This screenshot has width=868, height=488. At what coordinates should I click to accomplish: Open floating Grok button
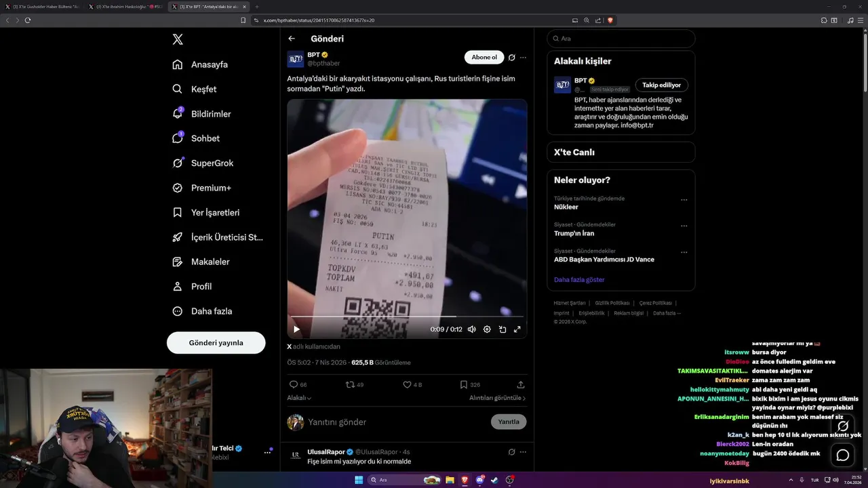tap(843, 426)
